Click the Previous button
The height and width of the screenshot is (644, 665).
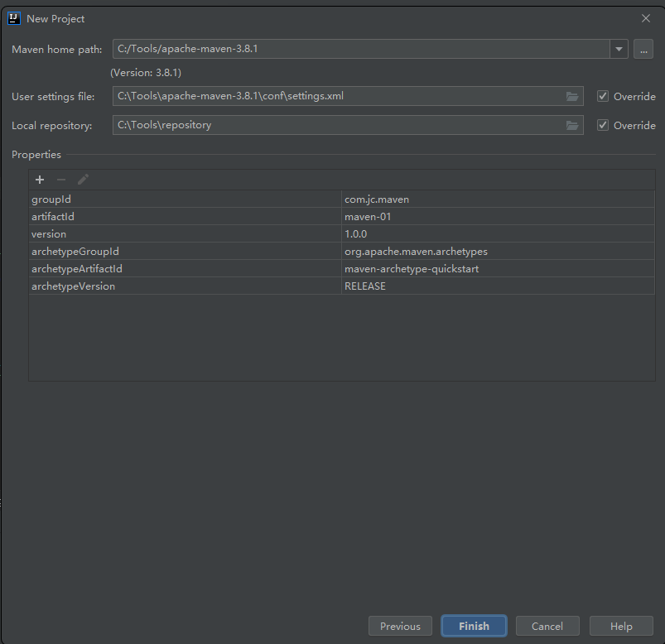tap(400, 626)
